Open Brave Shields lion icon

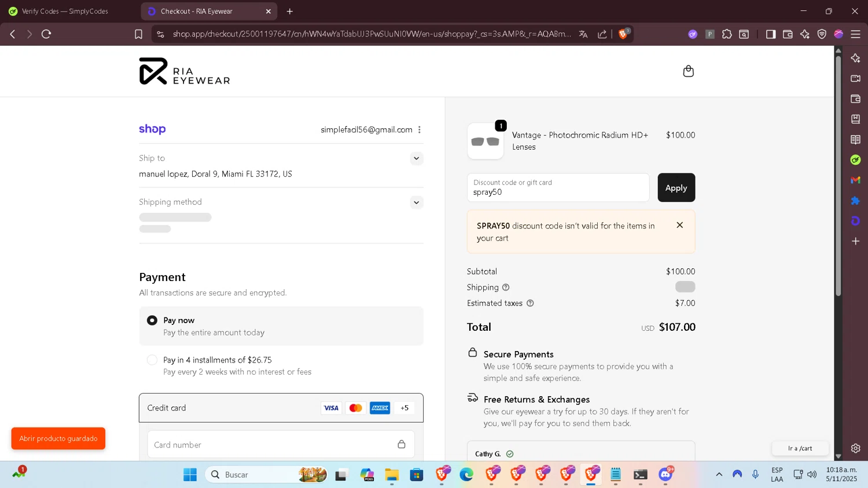[623, 34]
